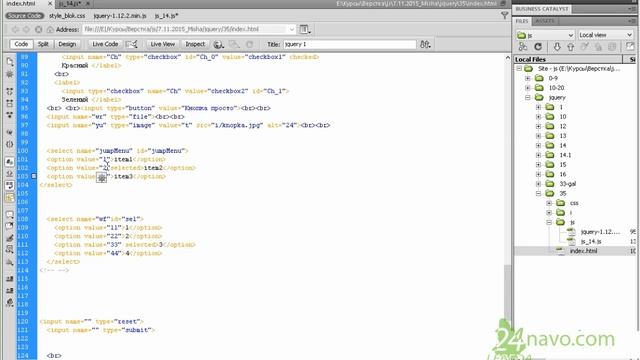This screenshot has height=360, width=640.
Task: Open the File Management icon beside Title
Action: [x=425, y=44]
